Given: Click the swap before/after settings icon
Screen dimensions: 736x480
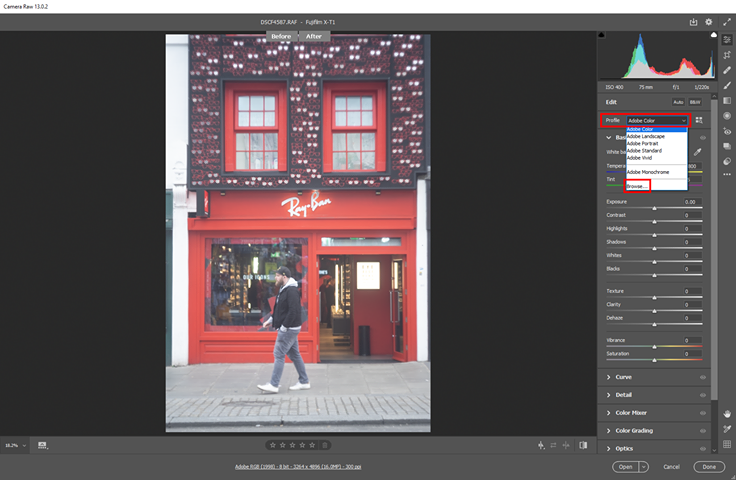Looking at the screenshot, I should [x=553, y=445].
